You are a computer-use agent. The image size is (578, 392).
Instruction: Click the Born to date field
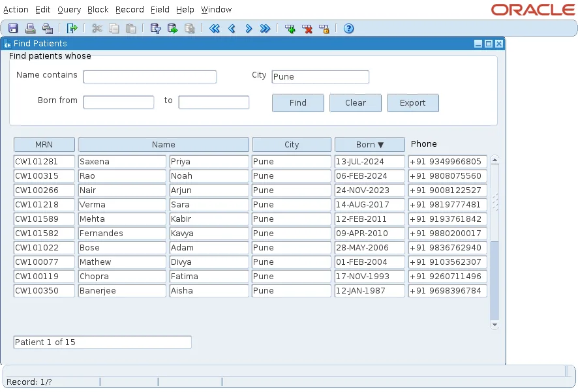coord(214,102)
